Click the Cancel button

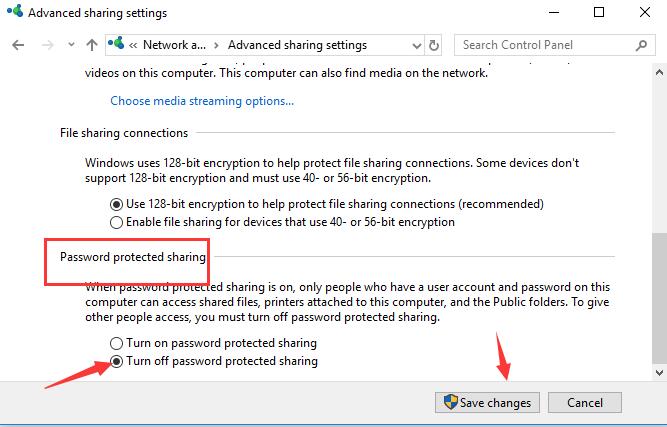click(585, 402)
